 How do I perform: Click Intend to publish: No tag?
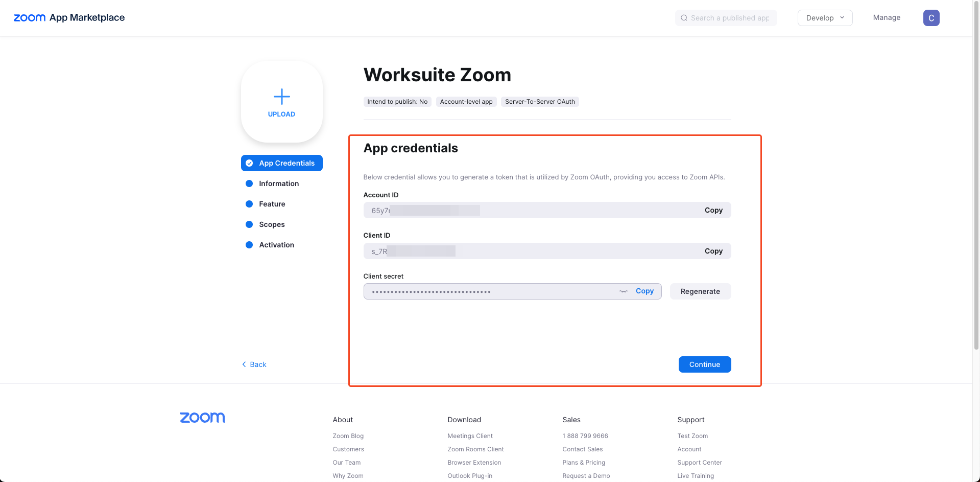(397, 102)
